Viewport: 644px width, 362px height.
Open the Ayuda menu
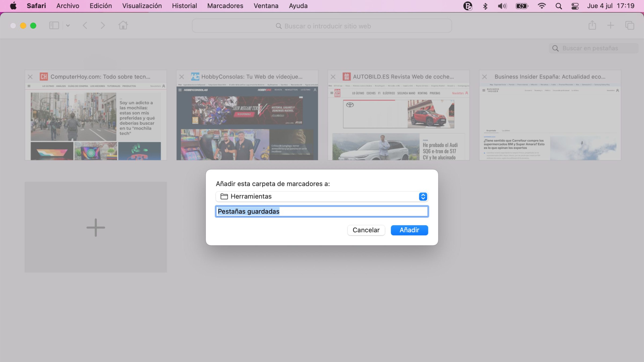pos(298,6)
